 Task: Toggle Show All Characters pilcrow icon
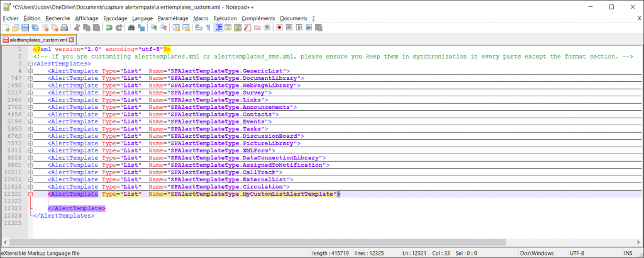(208, 28)
